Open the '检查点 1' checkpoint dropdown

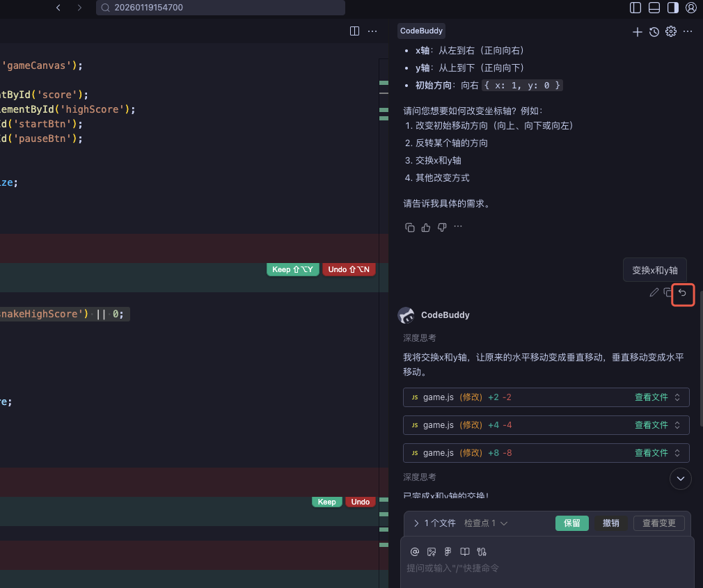(486, 523)
